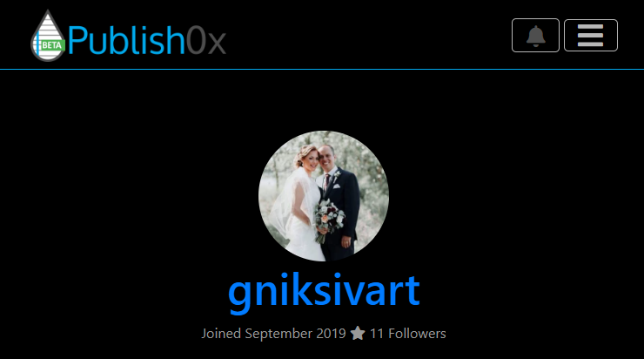644x359 pixels.
Task: Click the Publish0x water drop logo icon
Action: (48, 36)
